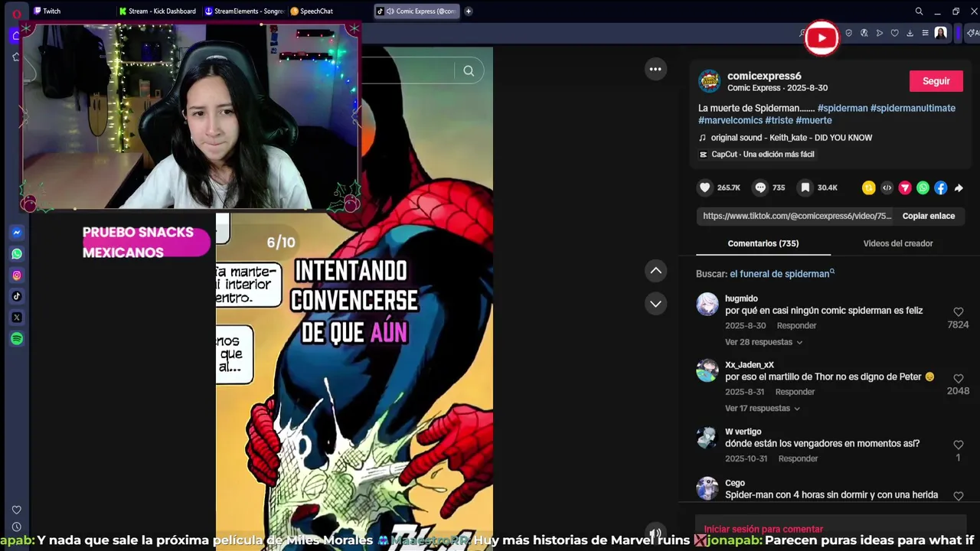The width and height of the screenshot is (980, 551).
Task: Like hugmido's comment heart
Action: pyautogui.click(x=958, y=312)
